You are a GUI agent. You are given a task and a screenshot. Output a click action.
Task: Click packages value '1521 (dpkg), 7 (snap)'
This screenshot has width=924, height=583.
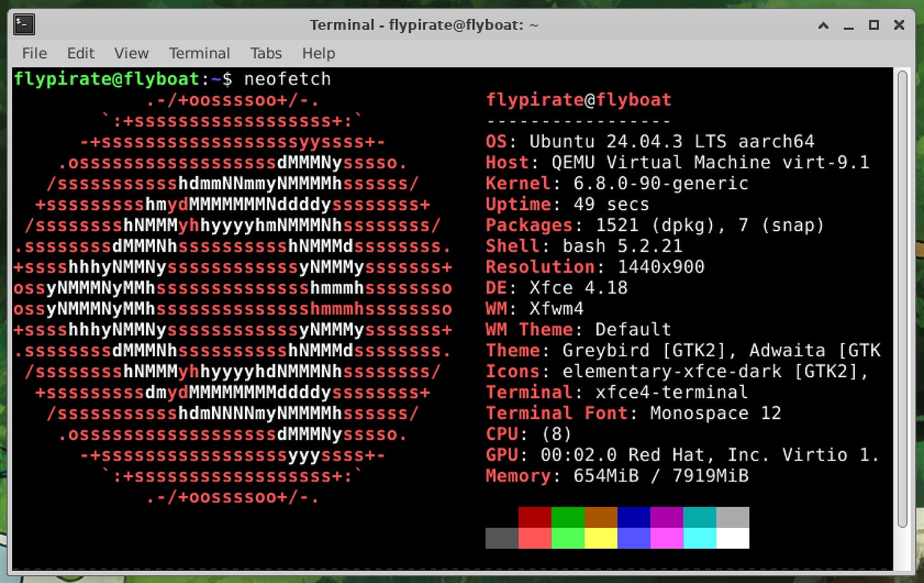pos(710,225)
